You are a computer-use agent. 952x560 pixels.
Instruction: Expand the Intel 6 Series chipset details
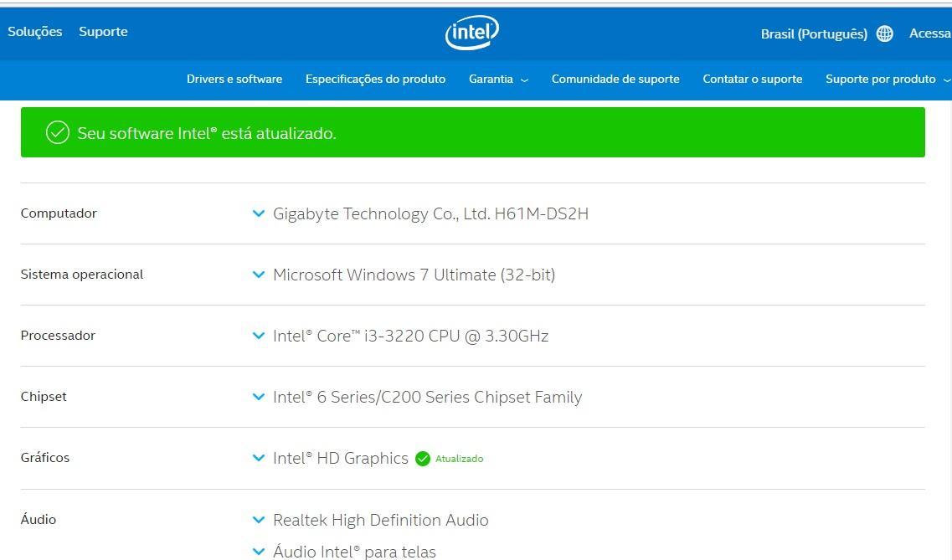coord(259,397)
